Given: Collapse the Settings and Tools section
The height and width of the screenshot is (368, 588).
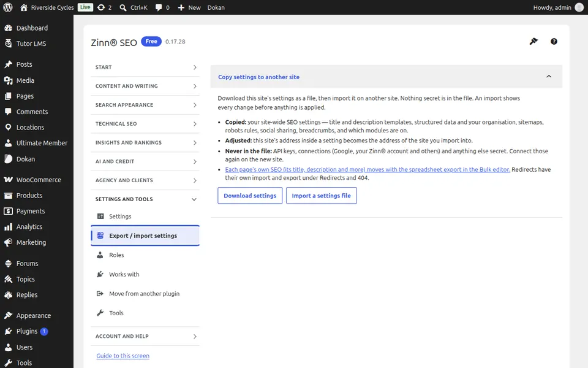Looking at the screenshot, I should [145, 199].
